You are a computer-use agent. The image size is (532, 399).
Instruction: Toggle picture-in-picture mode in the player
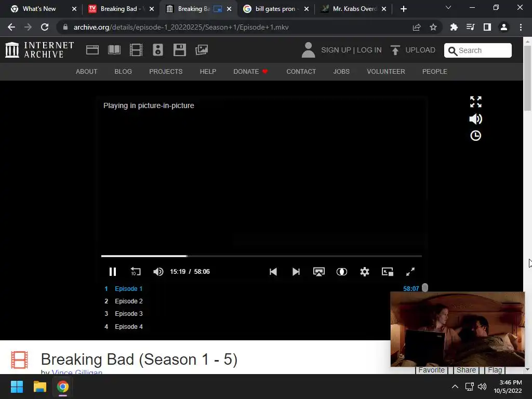[x=388, y=272]
